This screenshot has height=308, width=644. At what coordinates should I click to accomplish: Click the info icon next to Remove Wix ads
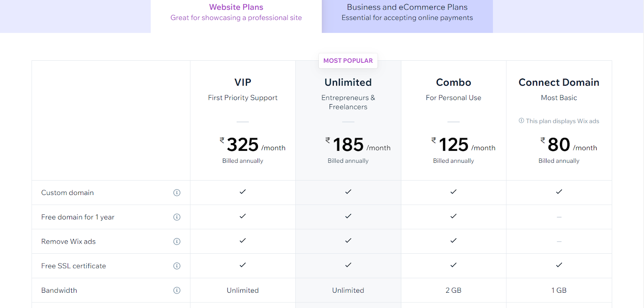177,242
